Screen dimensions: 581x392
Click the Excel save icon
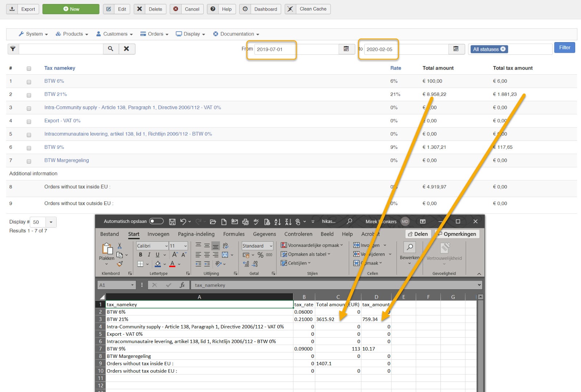172,221
